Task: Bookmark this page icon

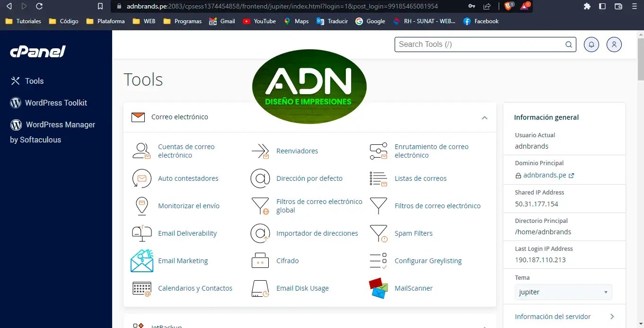Action: 100,6
